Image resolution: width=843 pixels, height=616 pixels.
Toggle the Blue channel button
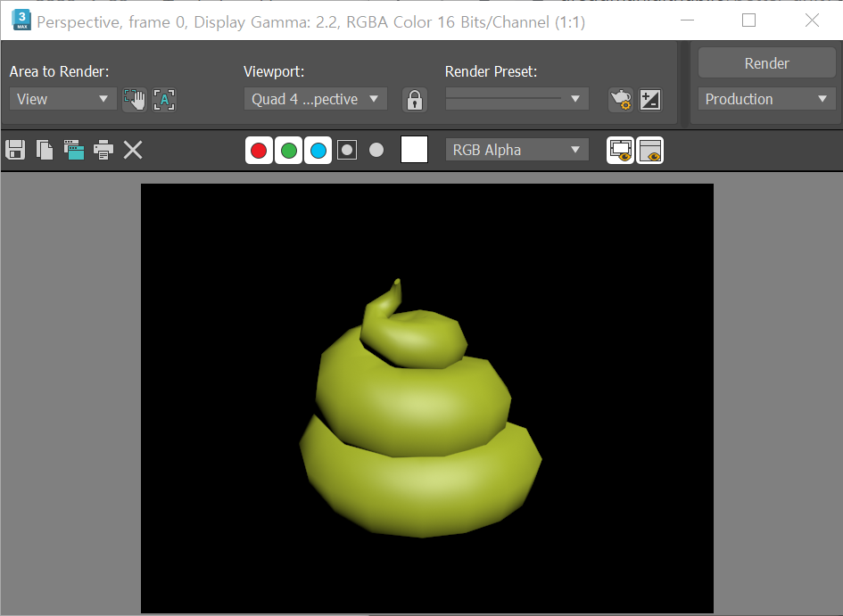click(318, 151)
